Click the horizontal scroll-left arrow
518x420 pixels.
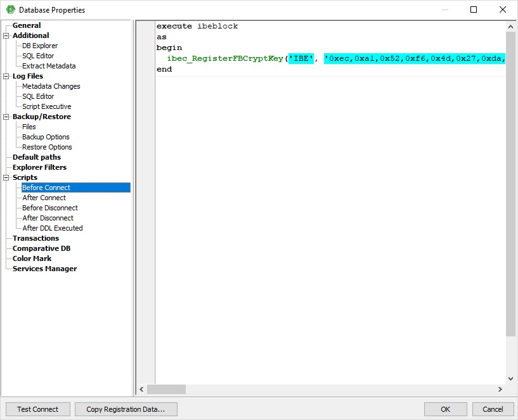141,390
